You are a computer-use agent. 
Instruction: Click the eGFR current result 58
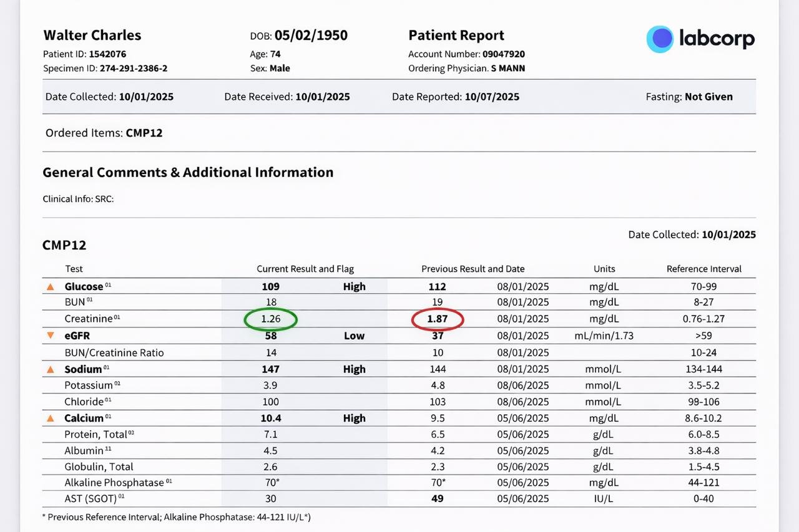(270, 336)
